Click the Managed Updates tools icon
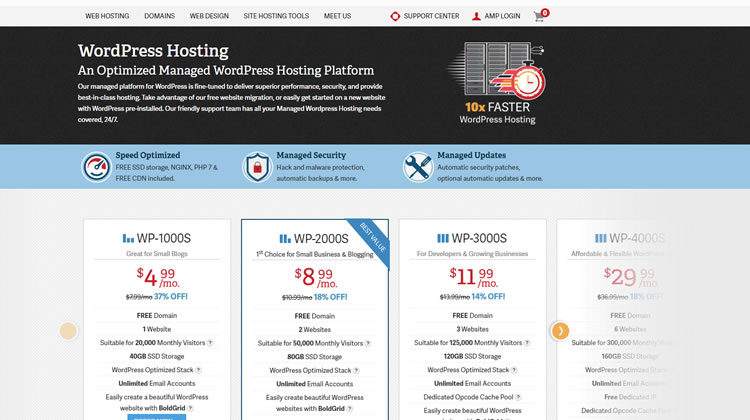This screenshot has height=420, width=750. point(418,167)
